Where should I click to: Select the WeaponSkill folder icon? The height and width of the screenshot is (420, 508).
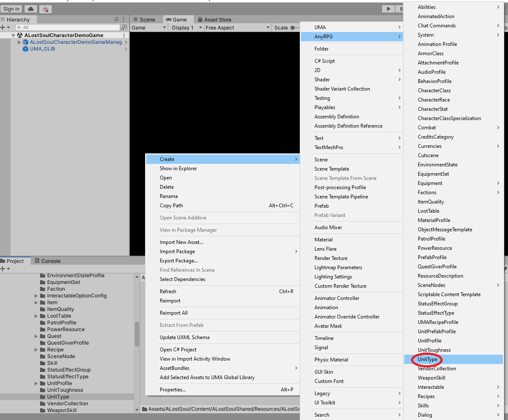(43, 410)
